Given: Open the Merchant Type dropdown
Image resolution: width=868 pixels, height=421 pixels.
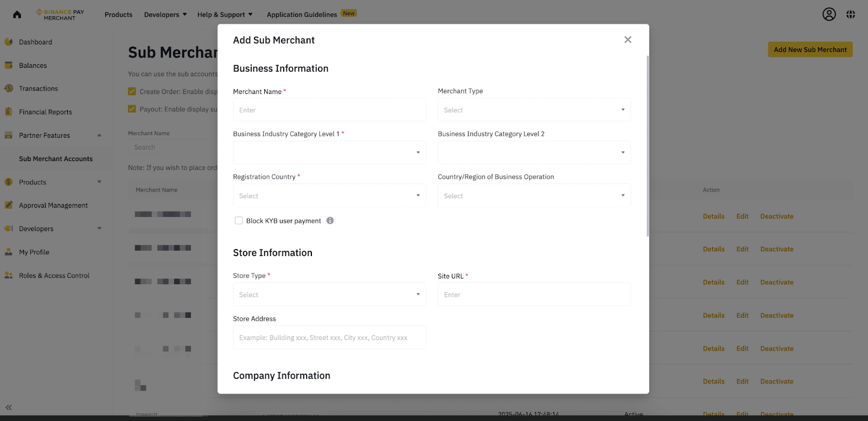Looking at the screenshot, I should [x=534, y=110].
